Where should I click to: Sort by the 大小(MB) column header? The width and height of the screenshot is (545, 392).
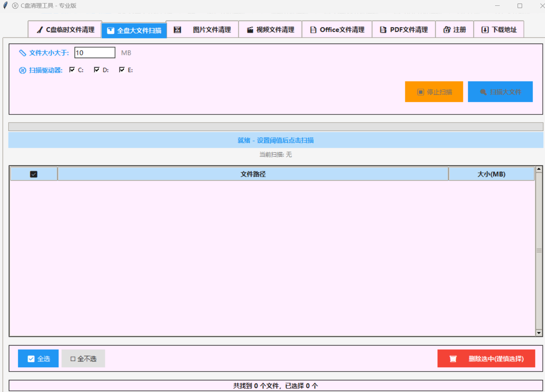491,174
